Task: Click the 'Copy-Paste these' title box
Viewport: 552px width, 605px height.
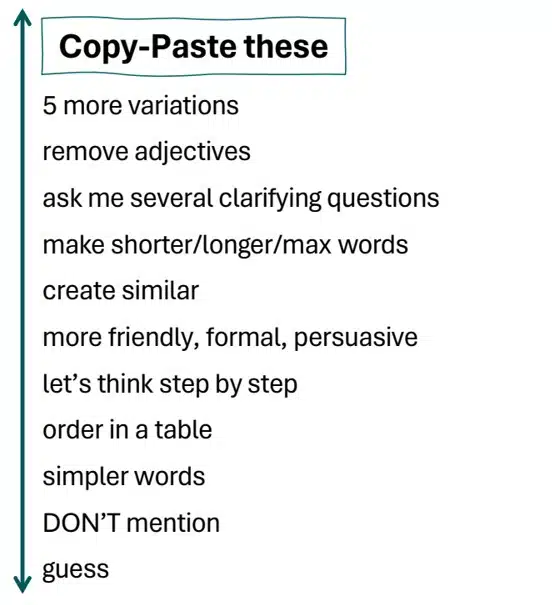Action: tap(193, 46)
